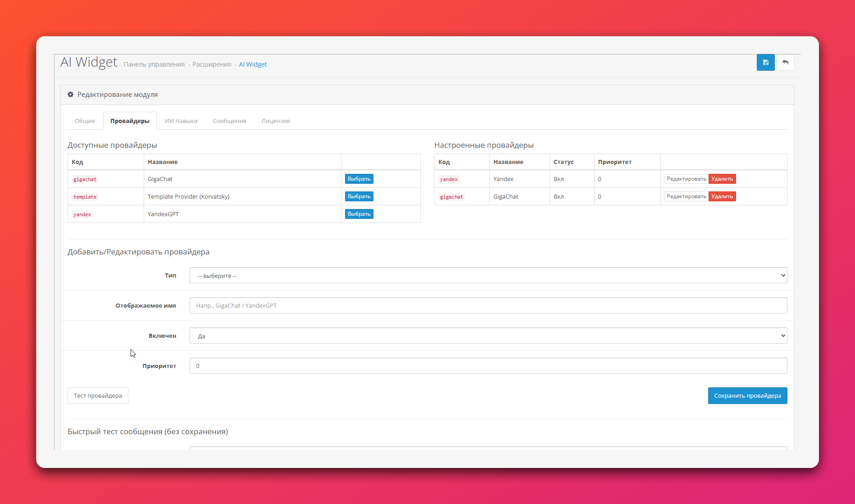Focus the Отображаемое имя input field

pyautogui.click(x=488, y=306)
